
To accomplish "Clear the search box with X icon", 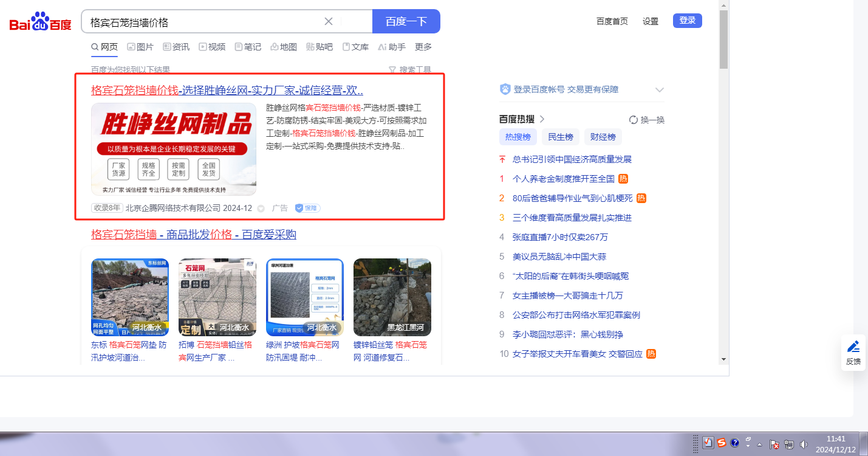I will 329,21.
